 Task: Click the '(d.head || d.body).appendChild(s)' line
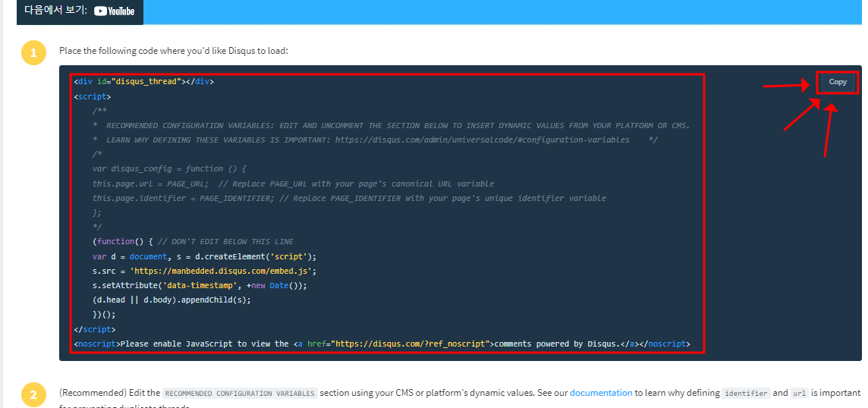(x=171, y=300)
